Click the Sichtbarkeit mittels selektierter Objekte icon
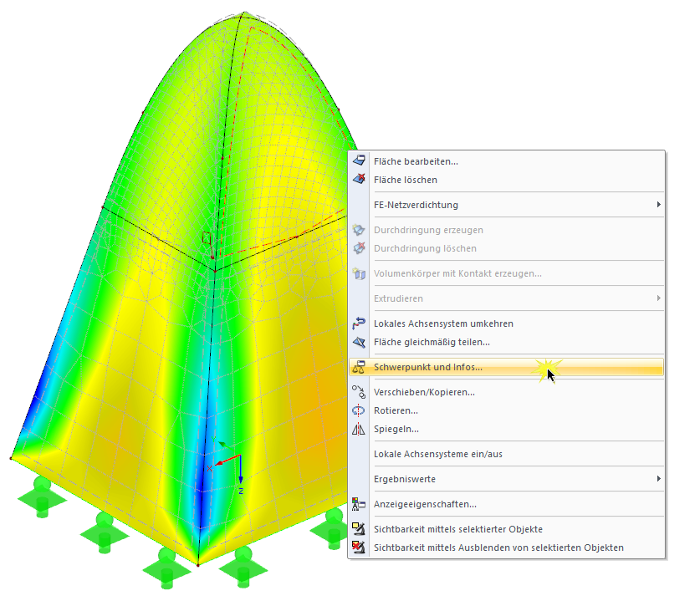The height and width of the screenshot is (601, 700). [359, 529]
